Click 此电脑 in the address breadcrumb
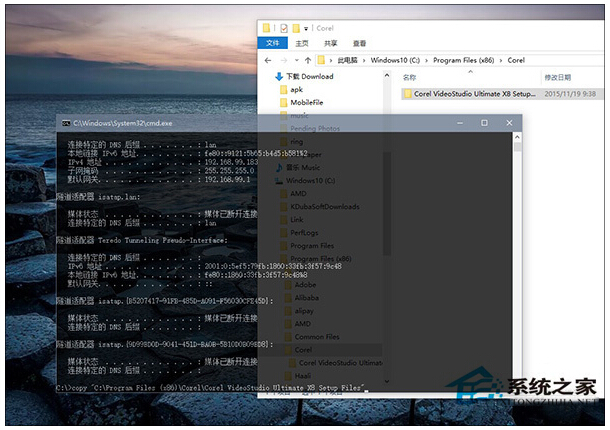This screenshot has height=430, width=610. [x=350, y=60]
